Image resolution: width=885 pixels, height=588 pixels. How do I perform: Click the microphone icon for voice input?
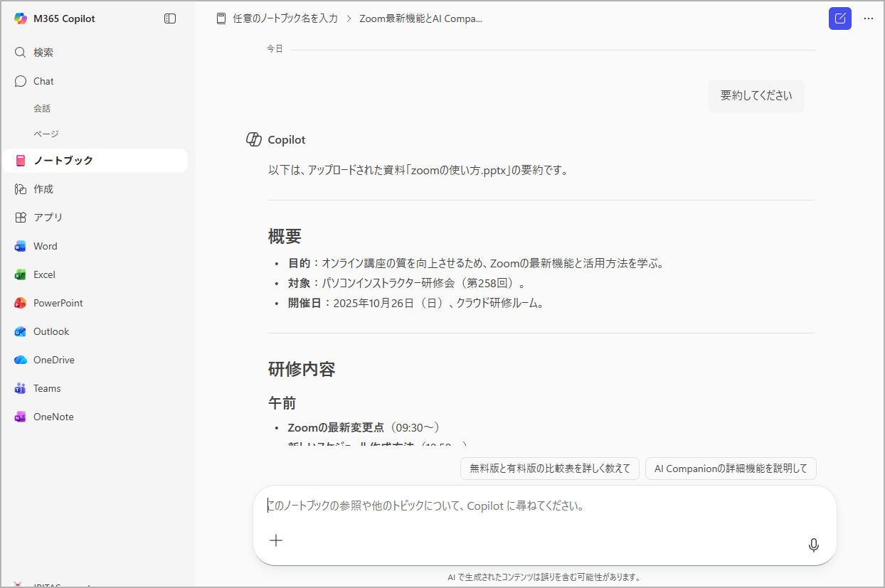click(813, 545)
